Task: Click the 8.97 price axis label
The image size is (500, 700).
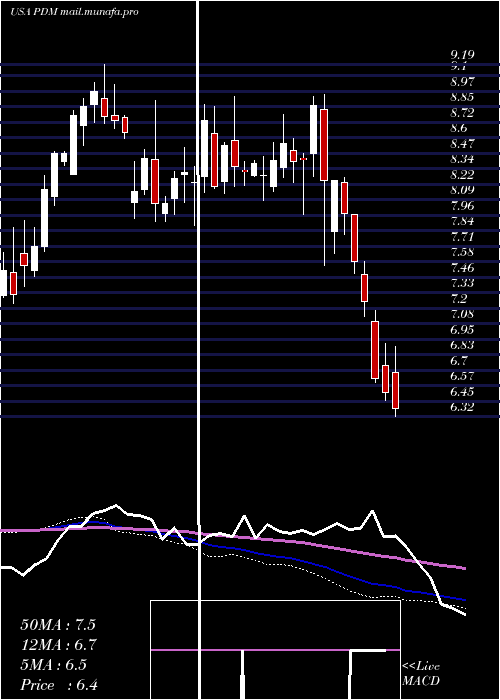Action: (462, 82)
